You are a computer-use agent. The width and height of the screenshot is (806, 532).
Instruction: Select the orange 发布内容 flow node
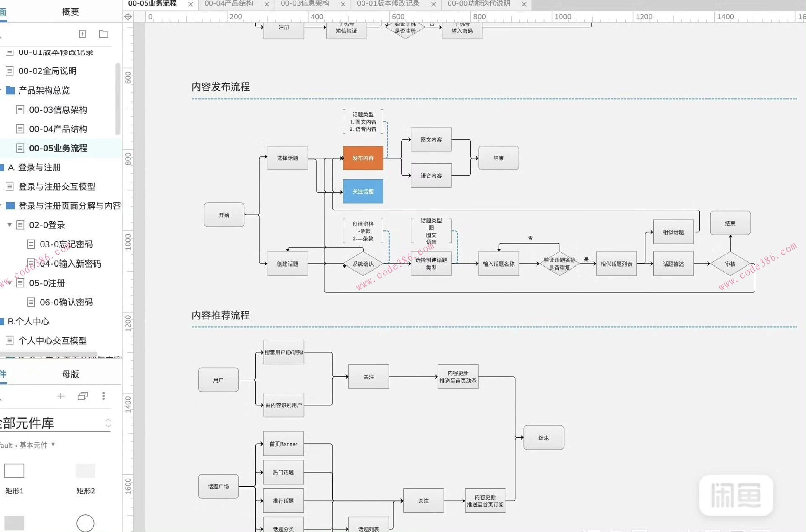[x=363, y=158]
